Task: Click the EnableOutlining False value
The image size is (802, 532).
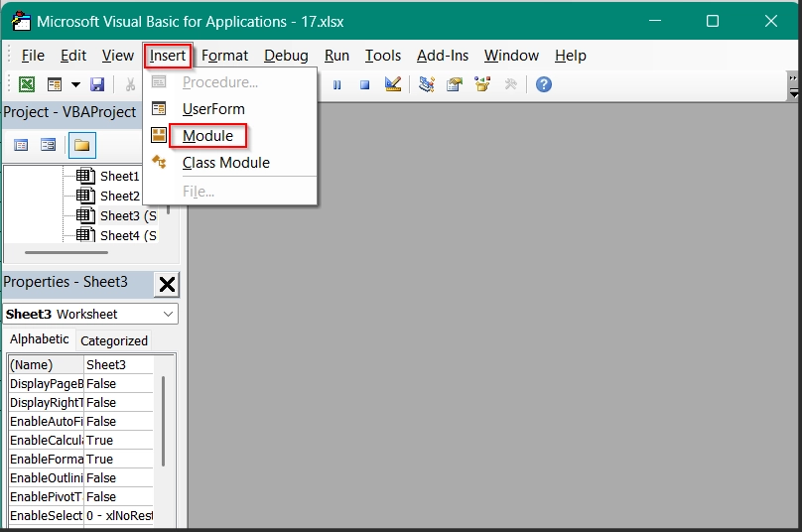Action: pos(119,478)
